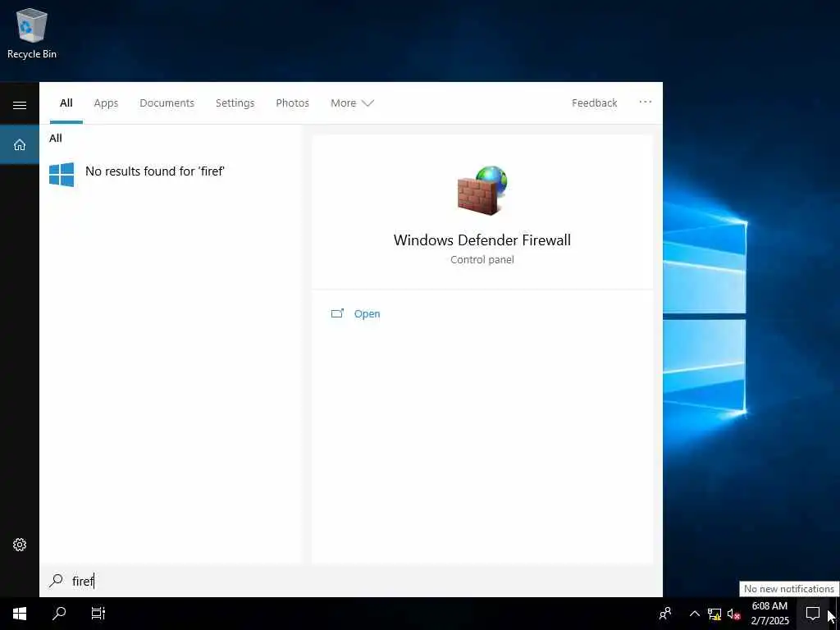Show hidden system tray icons
This screenshot has width=840, height=630.
[694, 614]
